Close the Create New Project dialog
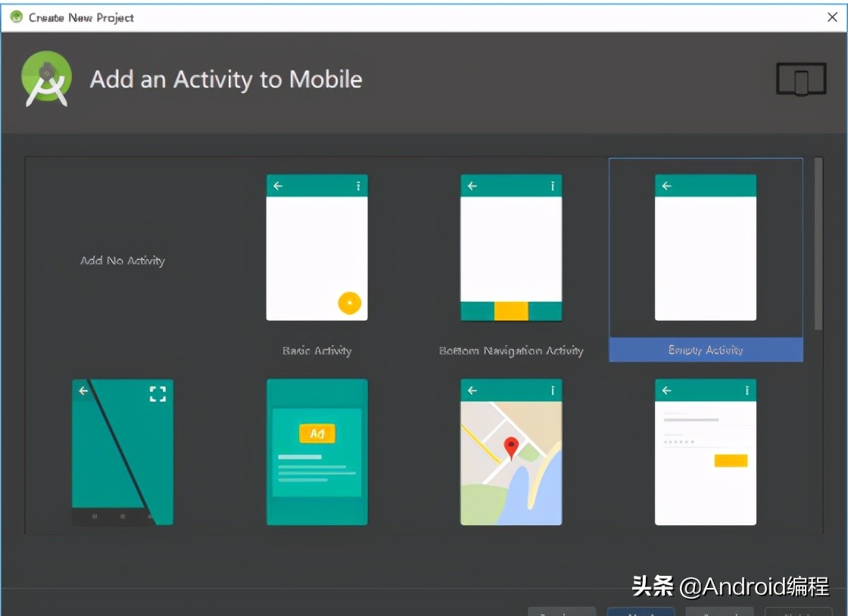Viewport: 848px width, 616px height. [x=832, y=17]
